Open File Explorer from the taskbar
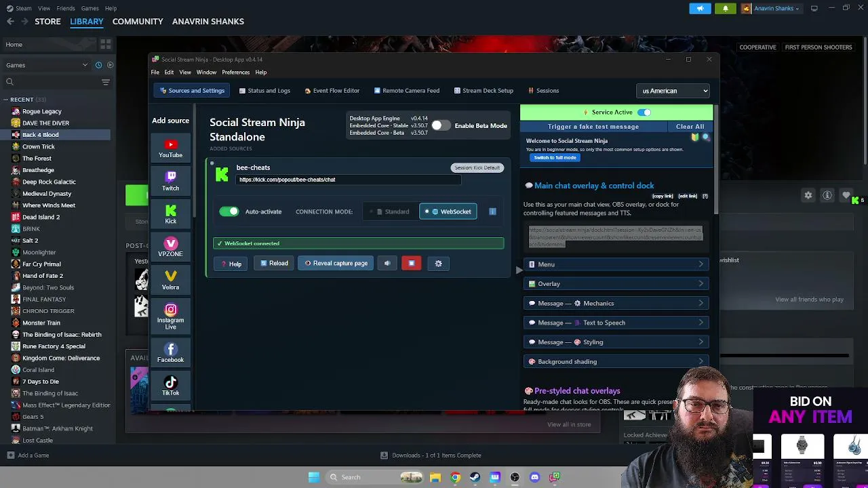The image size is (868, 488). [435, 477]
